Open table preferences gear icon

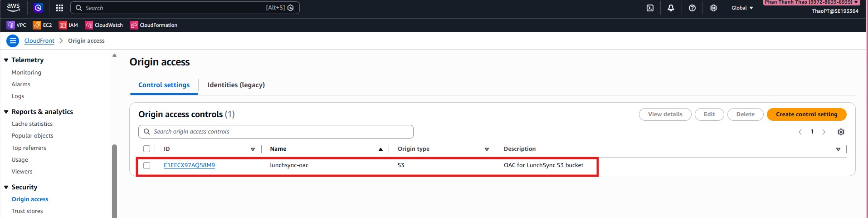(x=841, y=132)
